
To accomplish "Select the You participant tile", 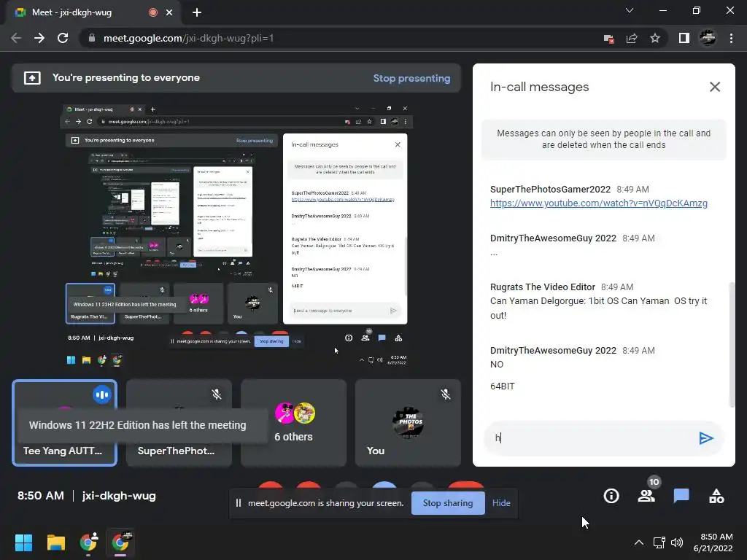I will pos(408,423).
